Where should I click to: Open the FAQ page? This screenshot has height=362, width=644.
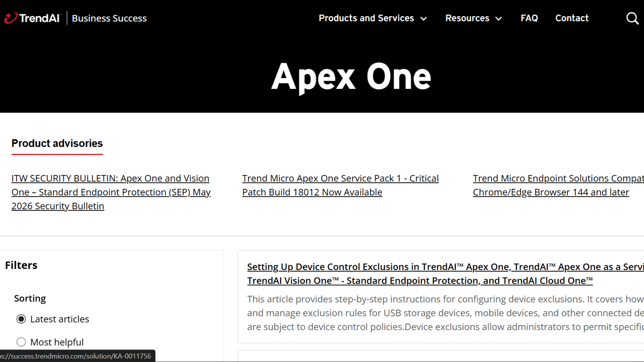pyautogui.click(x=529, y=18)
